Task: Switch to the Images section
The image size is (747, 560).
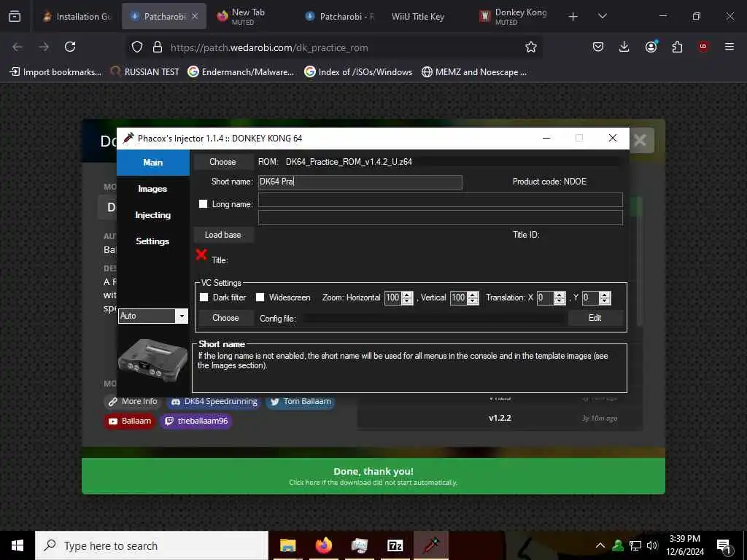Action: point(153,189)
